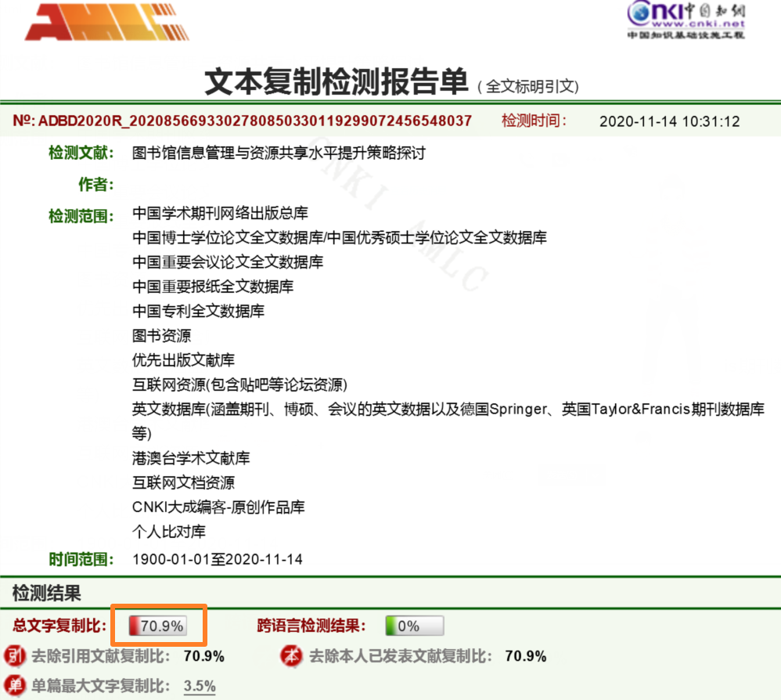781x700 pixels.
Task: Click the 中国博士学位论文全文数据库 scope line
Action: pos(339,237)
